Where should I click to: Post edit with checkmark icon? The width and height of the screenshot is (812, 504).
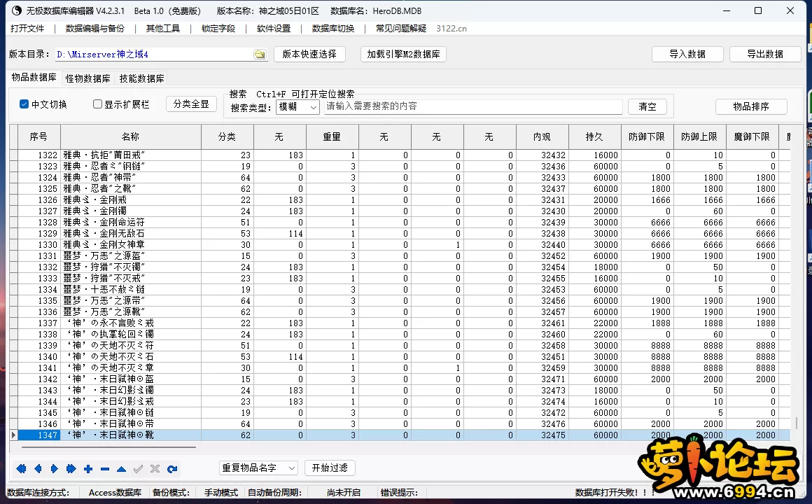[x=139, y=469]
